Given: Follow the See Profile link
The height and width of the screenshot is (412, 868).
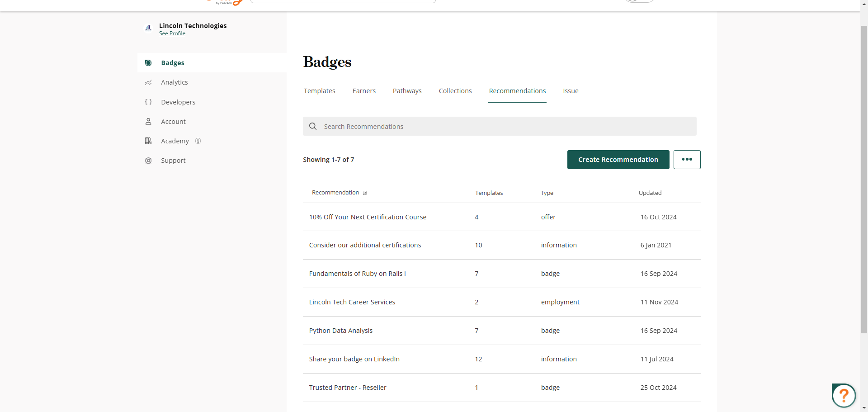Looking at the screenshot, I should click(172, 33).
